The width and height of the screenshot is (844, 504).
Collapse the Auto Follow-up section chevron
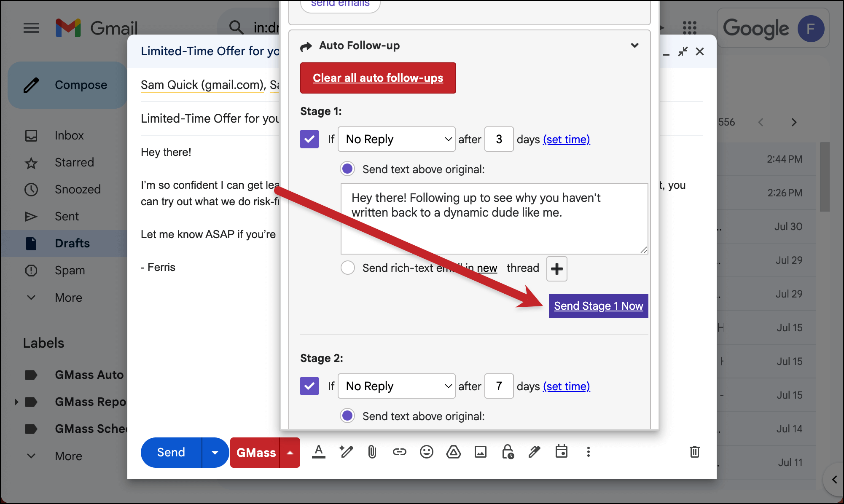[634, 46]
